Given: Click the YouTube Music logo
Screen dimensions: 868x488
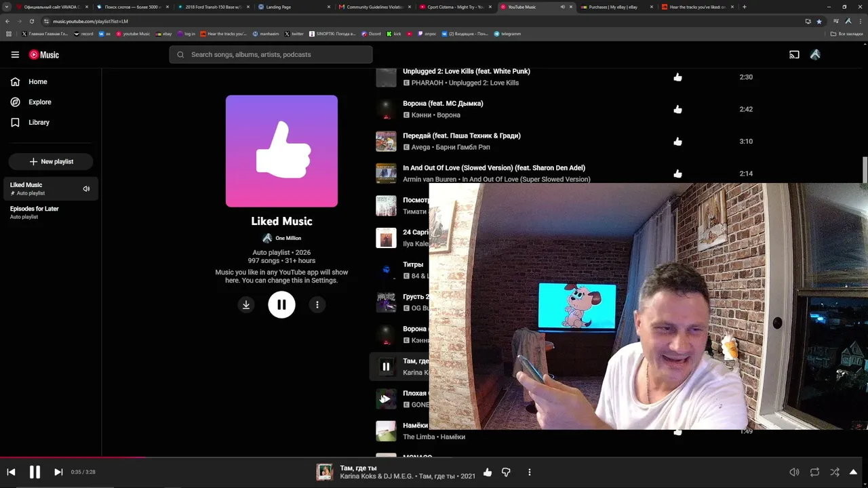Looking at the screenshot, I should click(x=44, y=55).
